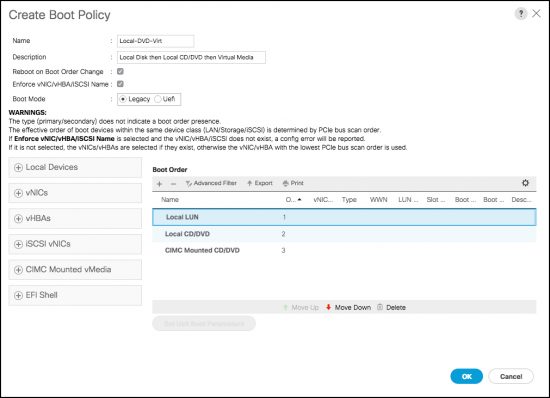Viewport: 550px width, 398px height.
Task: Select the Local LUN row
Action: pos(344,217)
